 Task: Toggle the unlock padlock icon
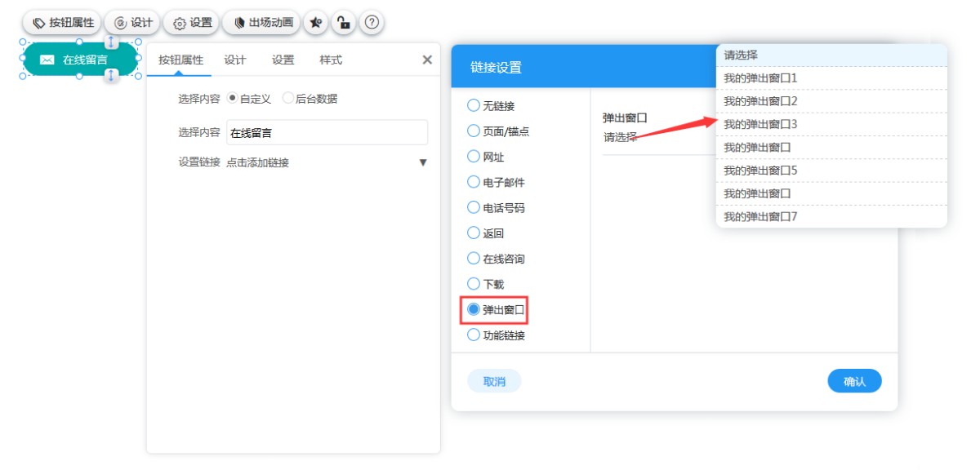344,23
